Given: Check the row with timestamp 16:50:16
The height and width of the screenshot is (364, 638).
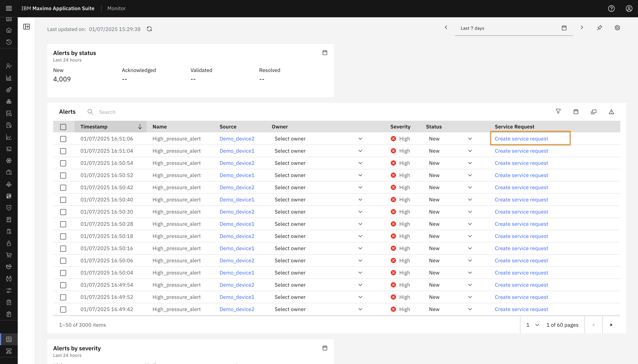Looking at the screenshot, I should point(63,248).
